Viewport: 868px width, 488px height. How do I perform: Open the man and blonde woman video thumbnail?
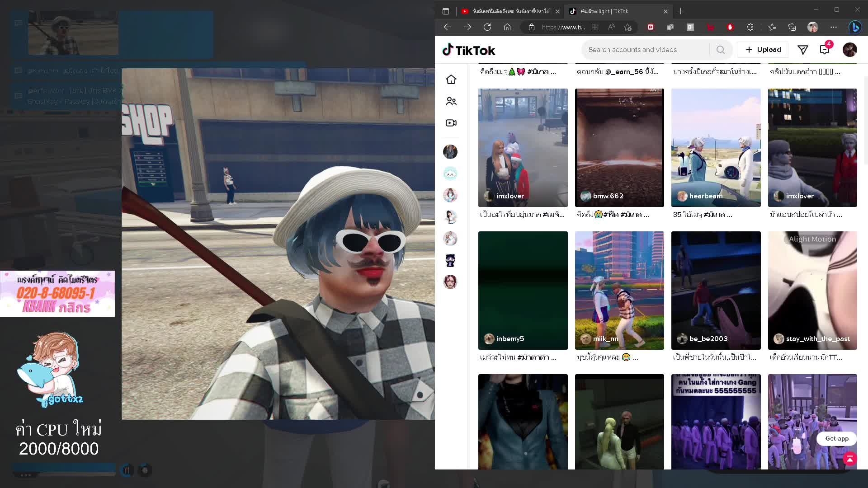click(619, 422)
